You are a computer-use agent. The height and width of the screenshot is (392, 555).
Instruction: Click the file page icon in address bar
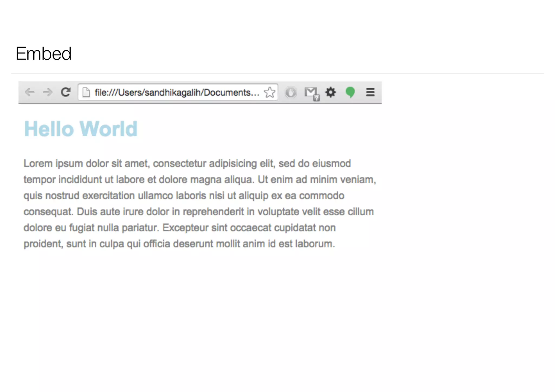coord(86,92)
